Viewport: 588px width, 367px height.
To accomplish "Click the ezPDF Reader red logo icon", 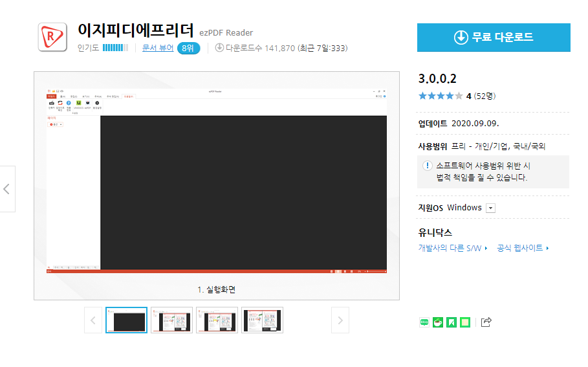I will click(x=52, y=37).
